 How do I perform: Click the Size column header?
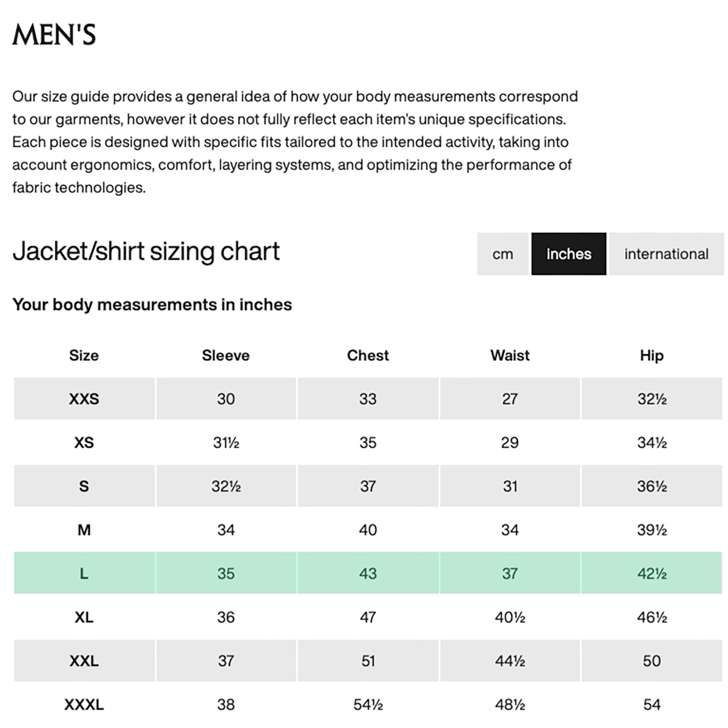[x=84, y=356]
